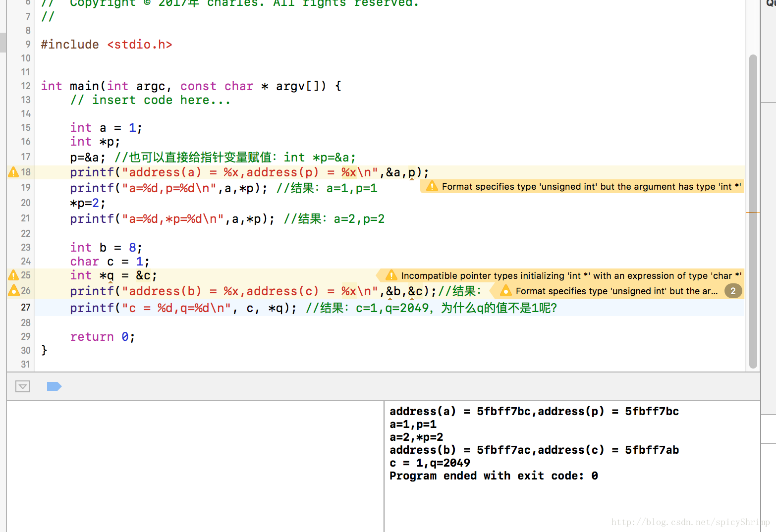The image size is (776, 532).
Task: Click the printf "address(a)" statement
Action: pos(249,172)
